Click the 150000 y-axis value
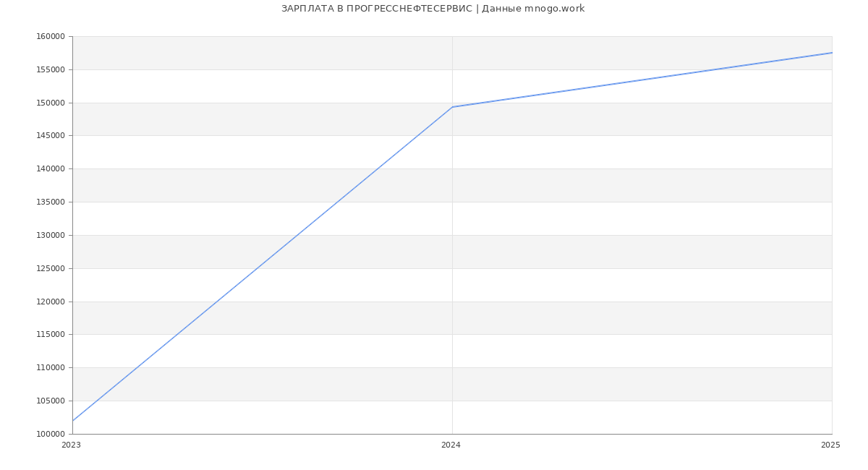The height and width of the screenshot is (470, 868). click(x=51, y=103)
